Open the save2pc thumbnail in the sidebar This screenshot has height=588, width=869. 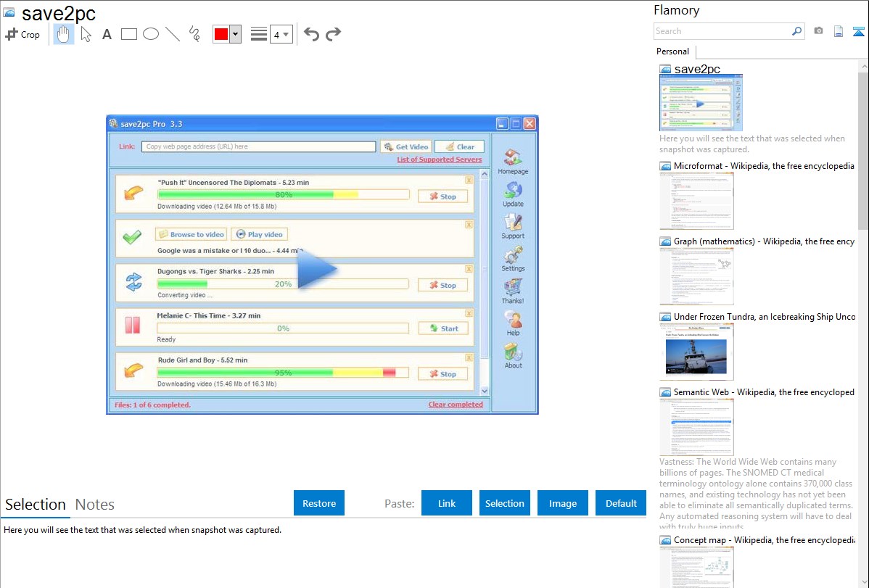[701, 102]
